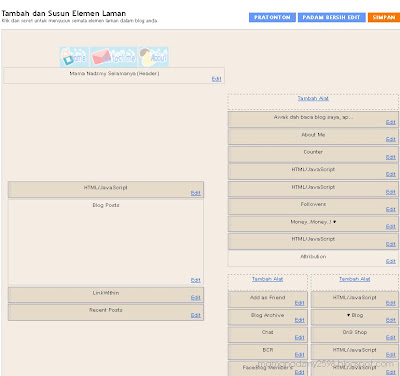Click the Home icon in header banner
Screen dimensions: 400x376
[74, 57]
